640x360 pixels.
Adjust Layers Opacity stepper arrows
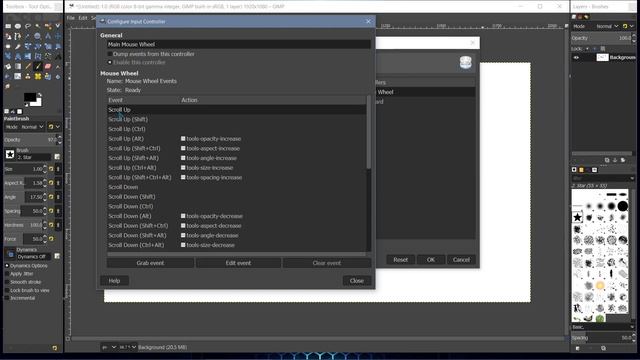[x=633, y=38]
